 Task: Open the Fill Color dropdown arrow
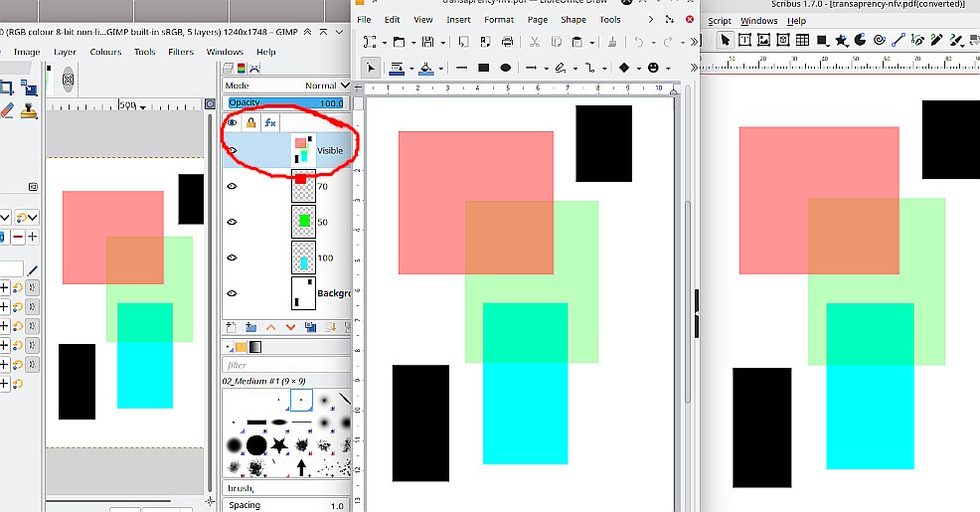440,69
